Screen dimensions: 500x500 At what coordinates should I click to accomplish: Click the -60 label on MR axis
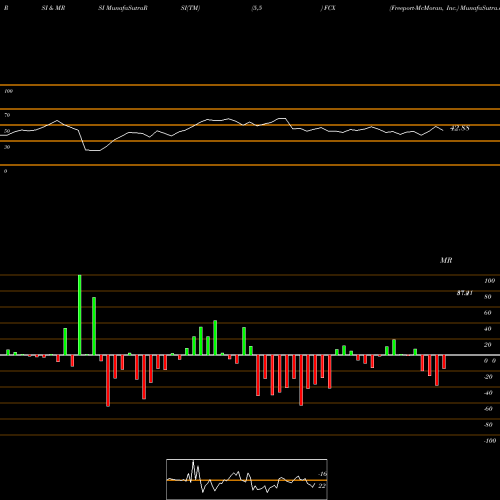pyautogui.click(x=488, y=409)
